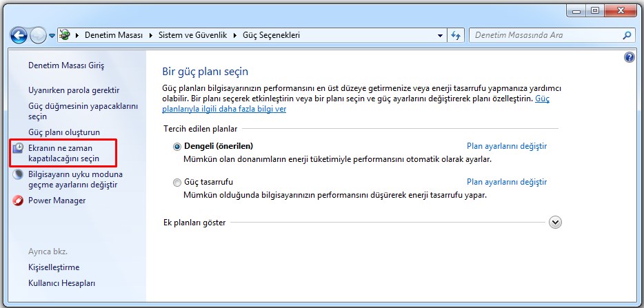644x308 pixels.
Task: Click the display turn-off monitor icon
Action: pyautogui.click(x=18, y=148)
